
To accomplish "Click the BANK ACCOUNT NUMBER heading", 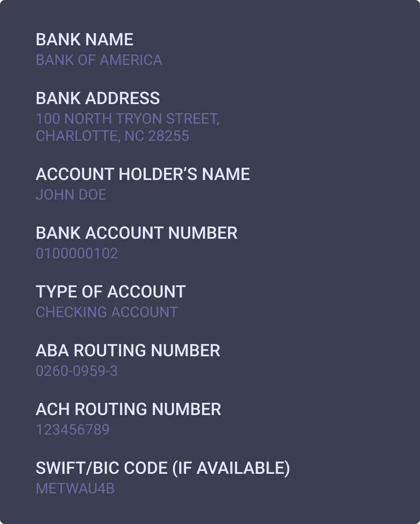I will 136,233.
